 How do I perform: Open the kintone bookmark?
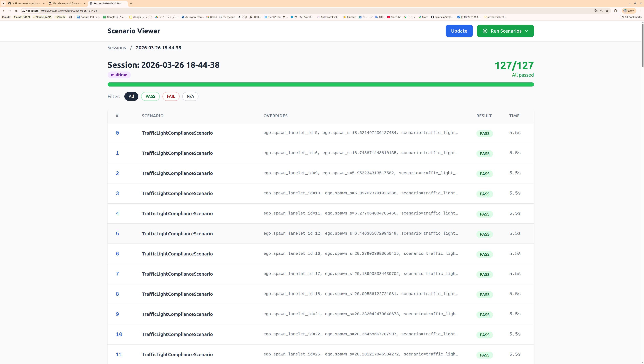tap(350, 17)
